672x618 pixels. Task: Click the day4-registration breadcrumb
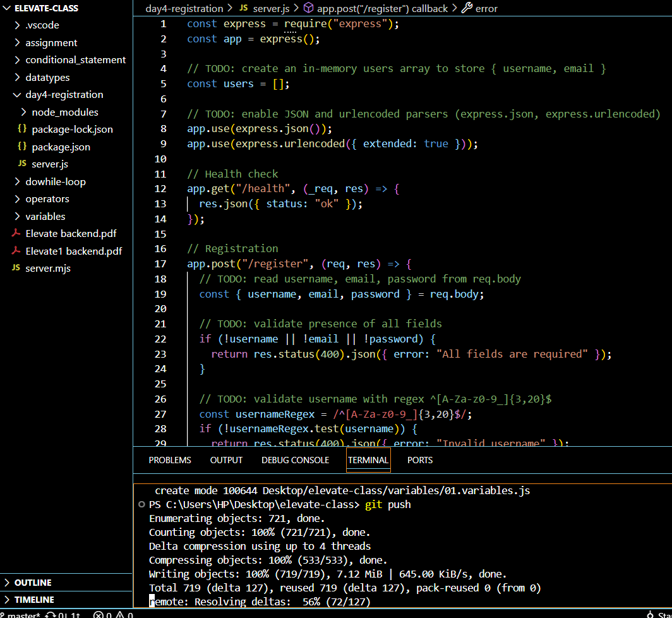tap(184, 9)
